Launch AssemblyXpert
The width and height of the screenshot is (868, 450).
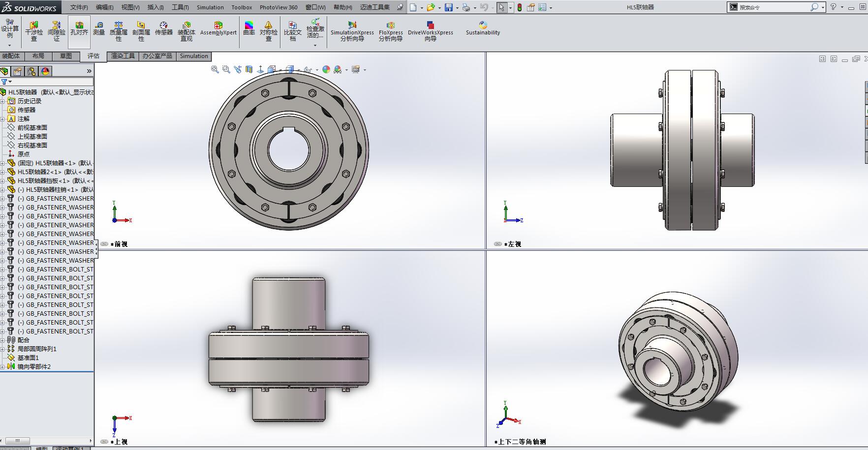[218, 29]
